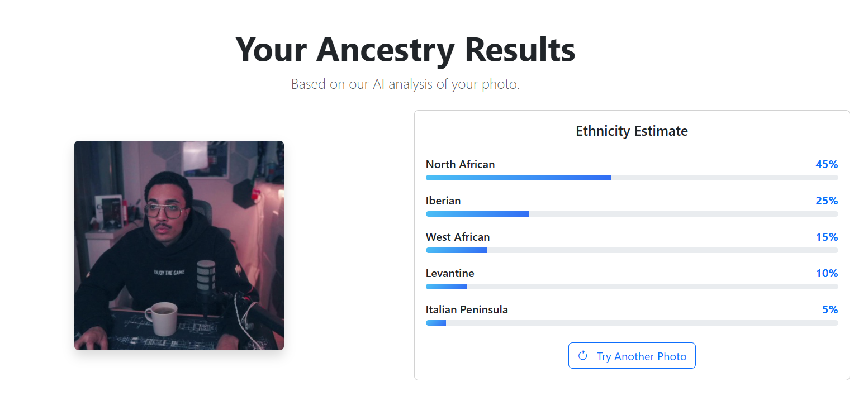Click the uploaded photo thumbnail

click(x=179, y=245)
